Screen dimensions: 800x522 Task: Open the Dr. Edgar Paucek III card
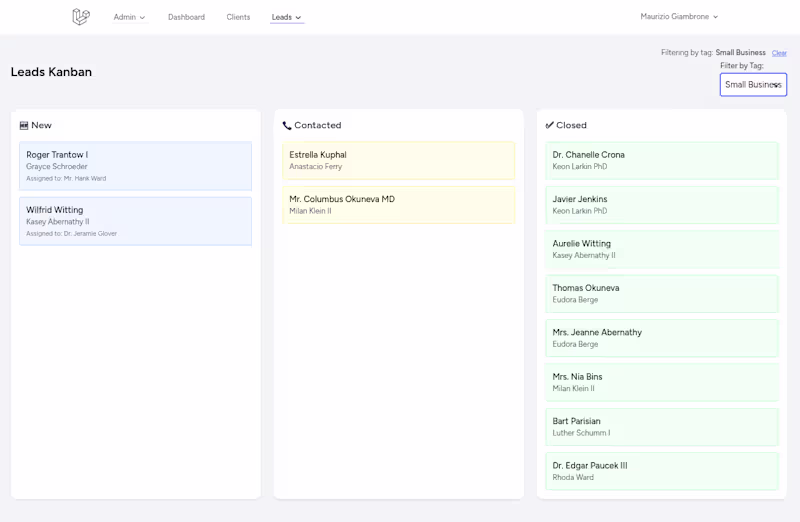(661, 471)
